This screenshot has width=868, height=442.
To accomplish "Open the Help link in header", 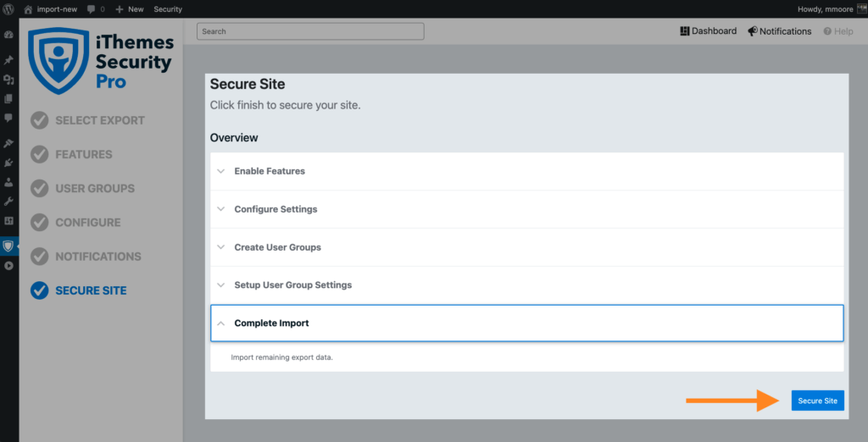I will pyautogui.click(x=838, y=31).
